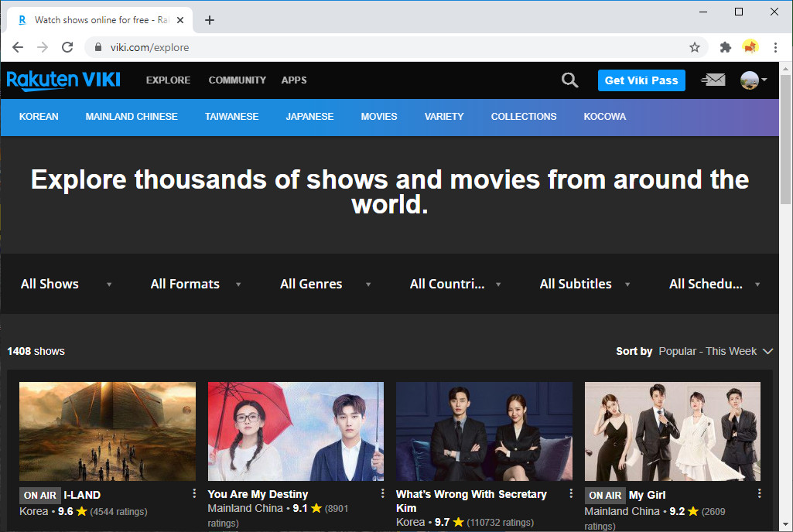Select the JAPANESE category tab
This screenshot has height=532, width=793.
click(x=309, y=117)
